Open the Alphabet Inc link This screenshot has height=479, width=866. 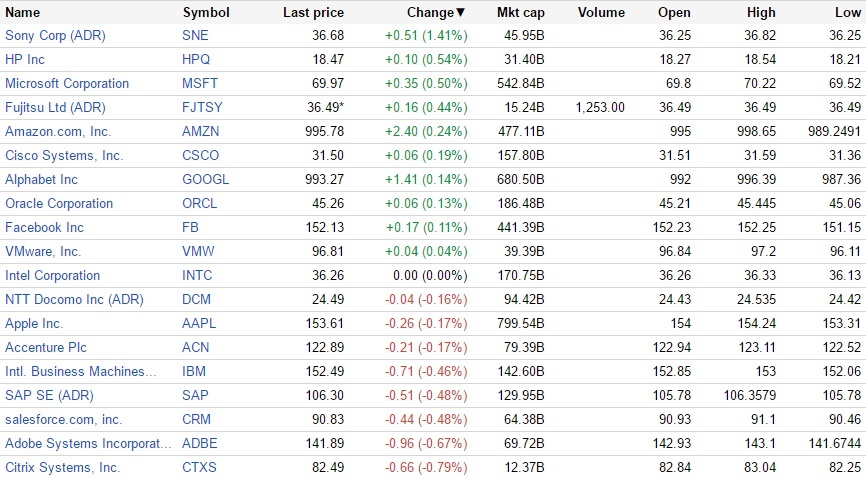[41, 180]
